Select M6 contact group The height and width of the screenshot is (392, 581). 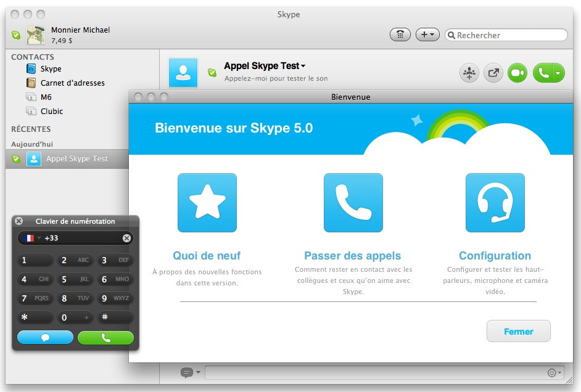coord(39,97)
